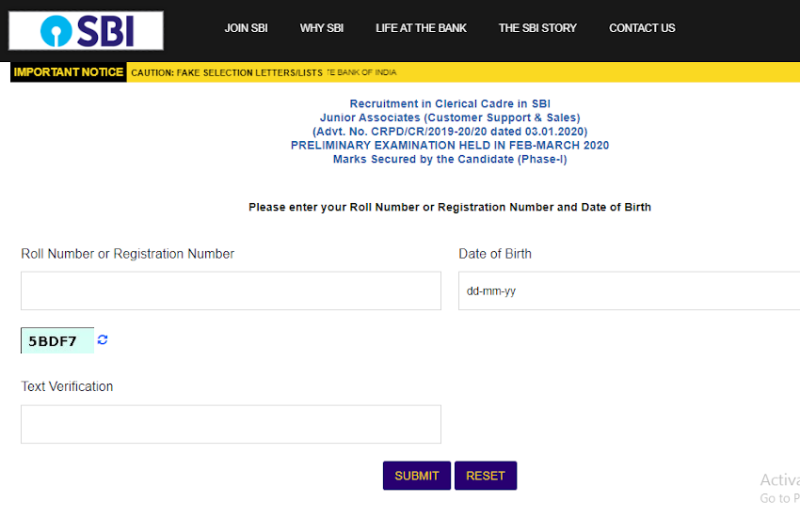Open the WHY SBI menu item
800x517 pixels.
(321, 28)
